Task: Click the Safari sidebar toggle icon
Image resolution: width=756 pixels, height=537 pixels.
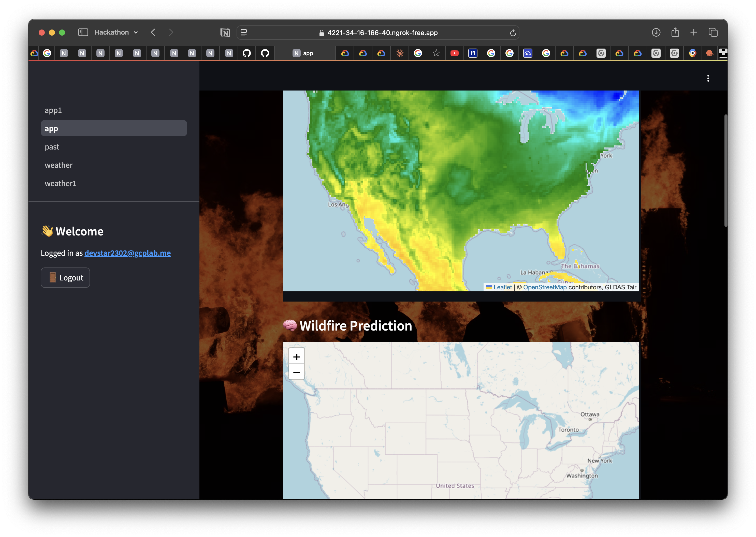Action: [83, 32]
